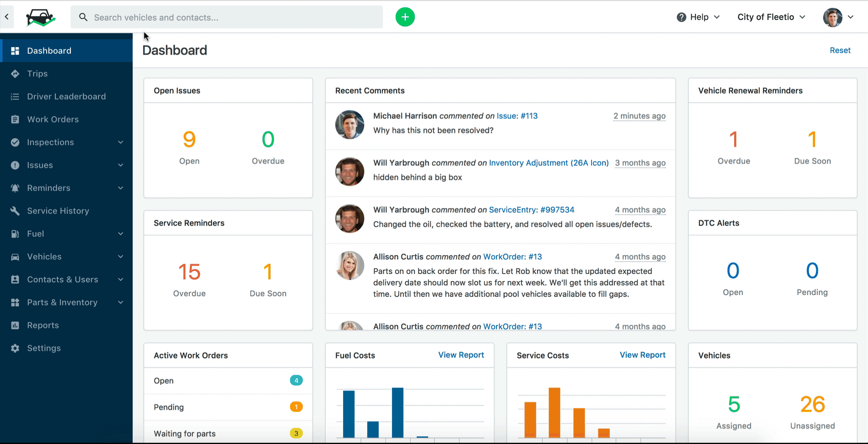Click the Work Orders clipboard icon

[15, 119]
